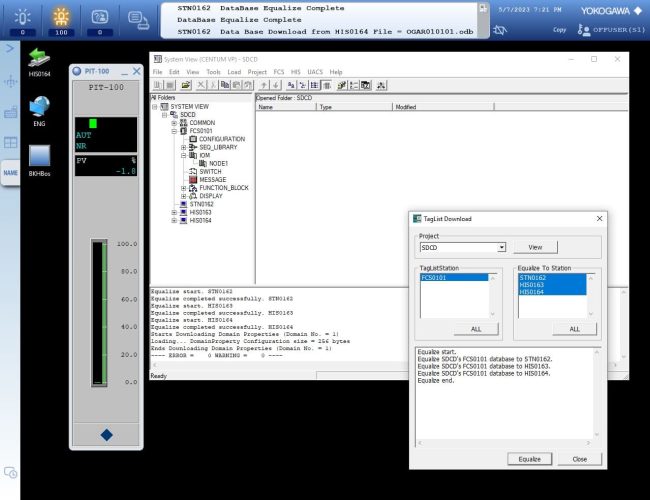Click the Modified column header
The height and width of the screenshot is (500, 650).
[443, 107]
